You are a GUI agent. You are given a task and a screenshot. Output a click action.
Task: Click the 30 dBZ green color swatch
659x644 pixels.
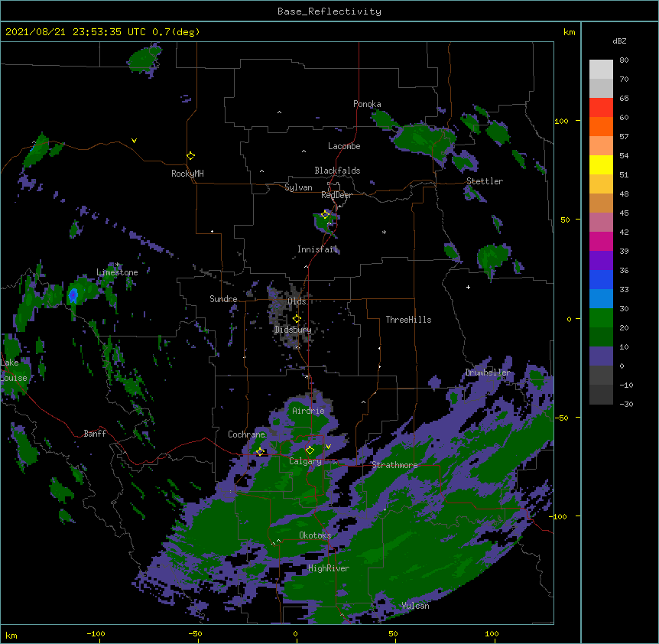pyautogui.click(x=601, y=318)
